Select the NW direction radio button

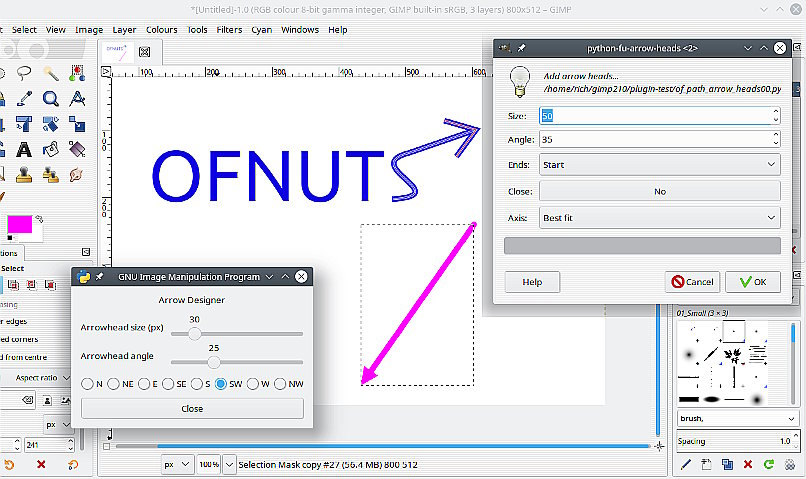[x=280, y=384]
